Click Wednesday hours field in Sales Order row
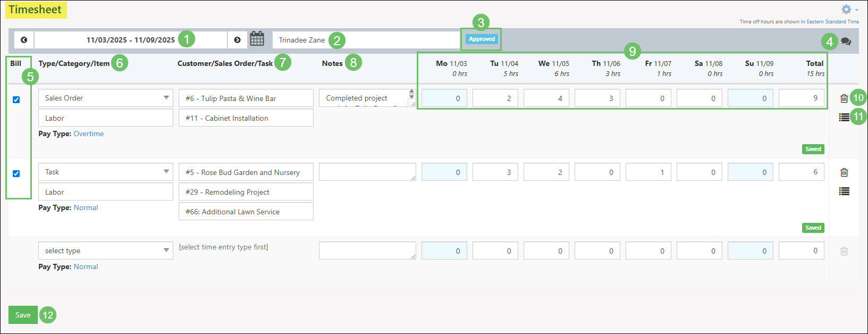The image size is (868, 334). tap(546, 98)
